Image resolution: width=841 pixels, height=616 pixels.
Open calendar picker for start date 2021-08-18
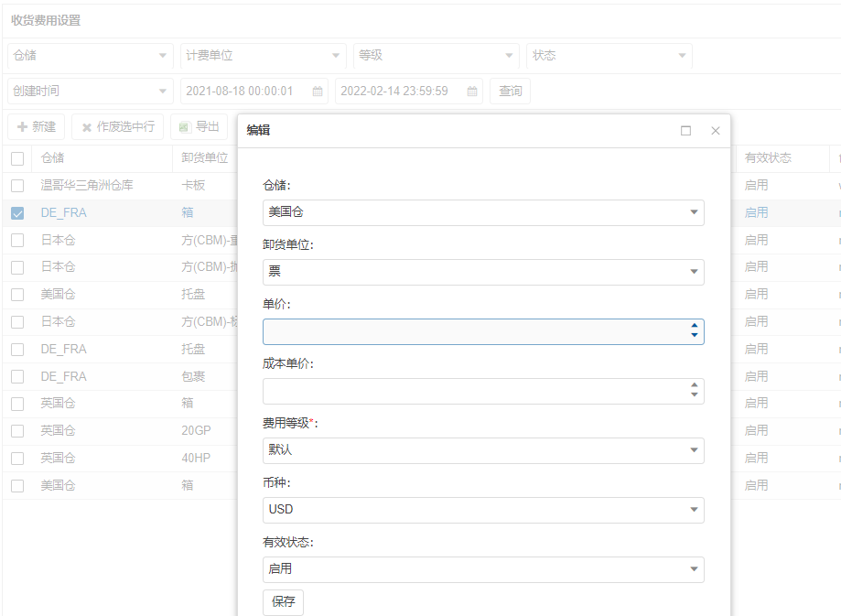(x=318, y=92)
